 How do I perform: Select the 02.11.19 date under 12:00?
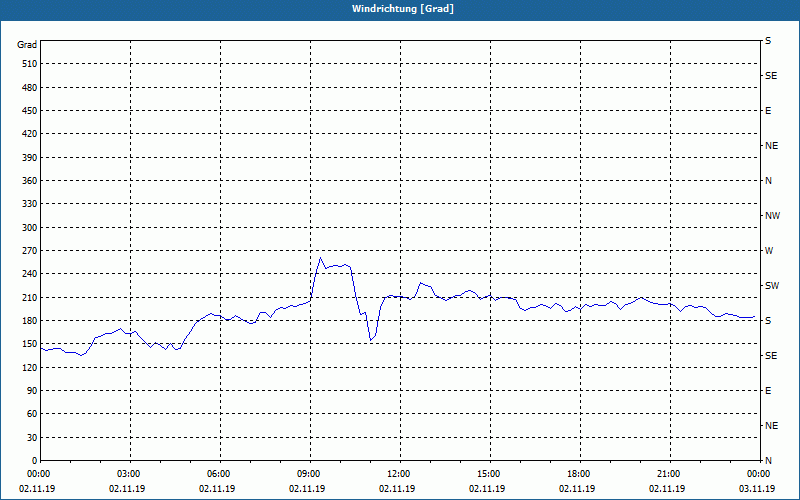coord(397,489)
